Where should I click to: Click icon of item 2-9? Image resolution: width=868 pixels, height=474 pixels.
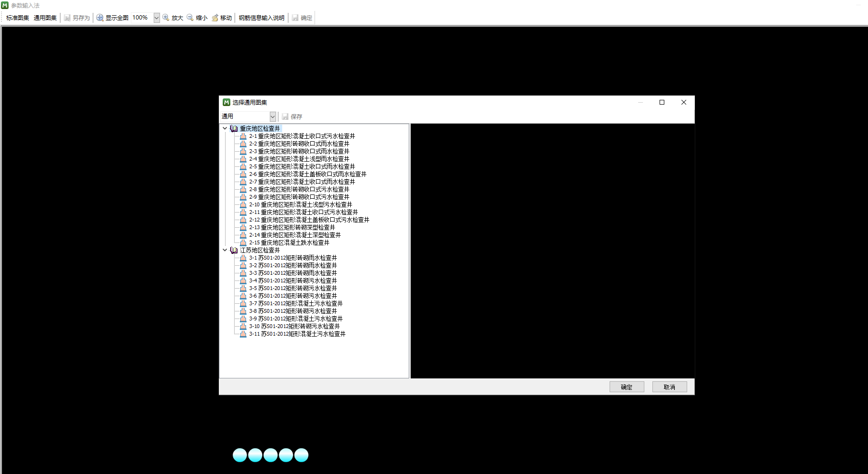243,197
